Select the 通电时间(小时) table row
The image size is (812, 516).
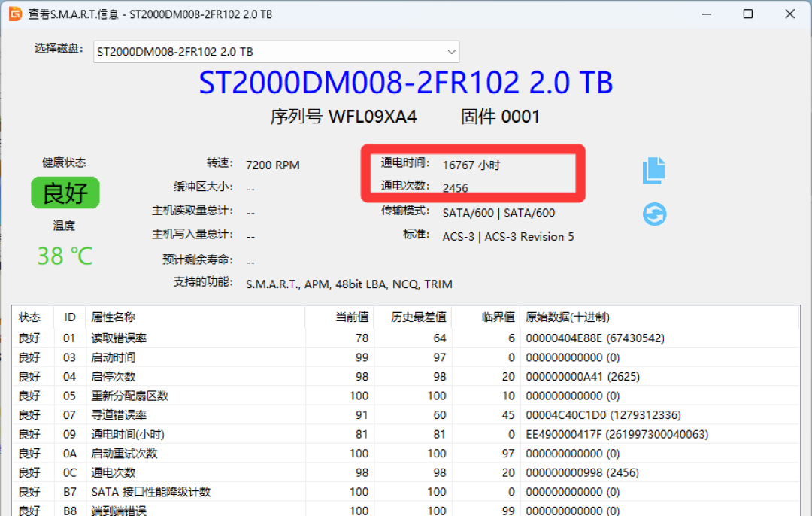point(406,434)
